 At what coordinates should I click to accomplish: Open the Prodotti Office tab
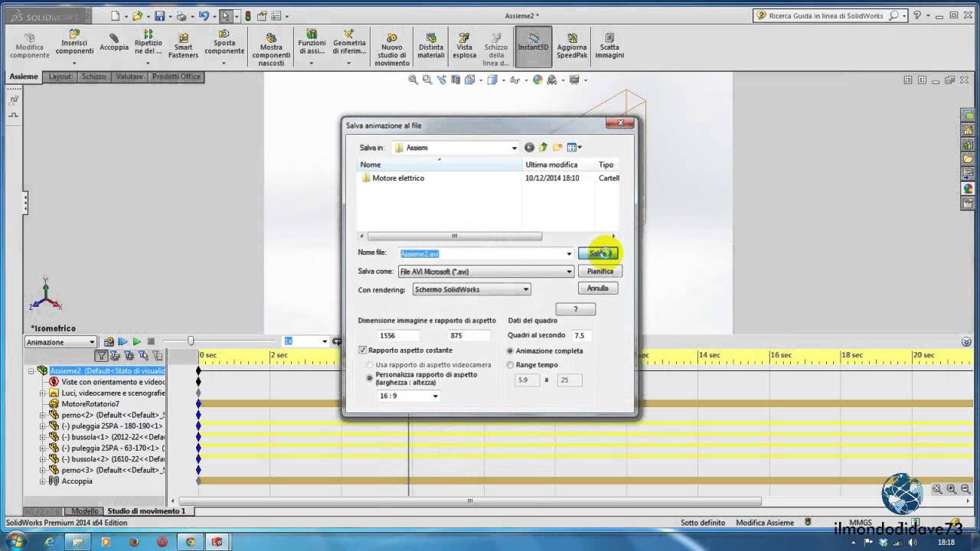click(x=176, y=77)
